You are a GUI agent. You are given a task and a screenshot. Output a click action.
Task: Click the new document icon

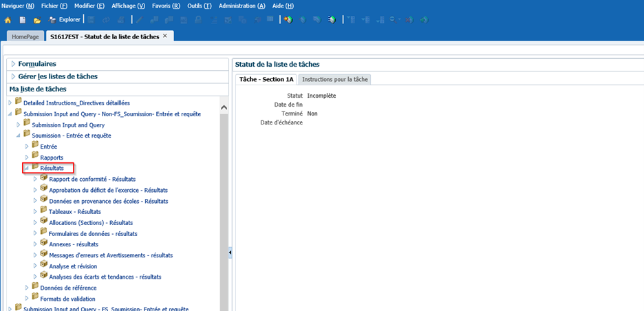point(23,20)
